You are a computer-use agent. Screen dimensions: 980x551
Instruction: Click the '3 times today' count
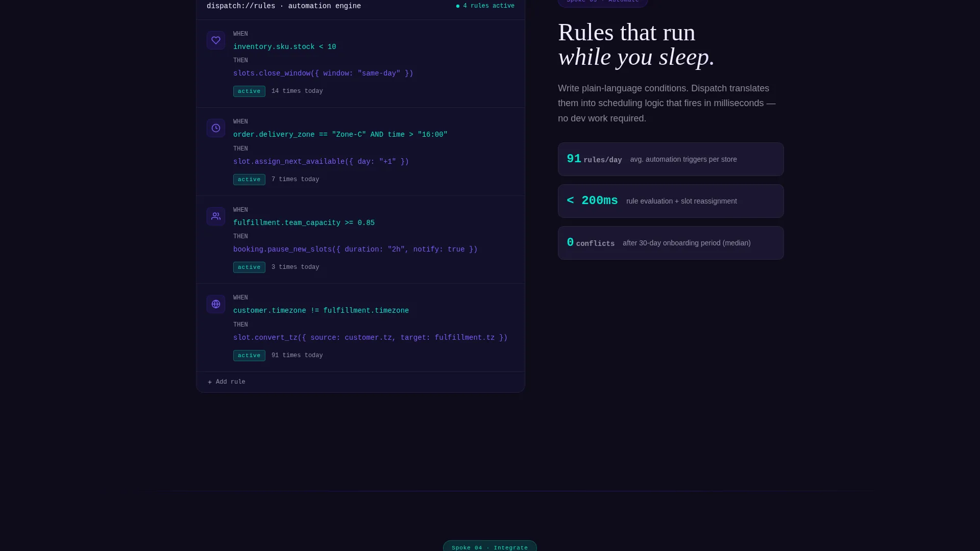click(295, 267)
